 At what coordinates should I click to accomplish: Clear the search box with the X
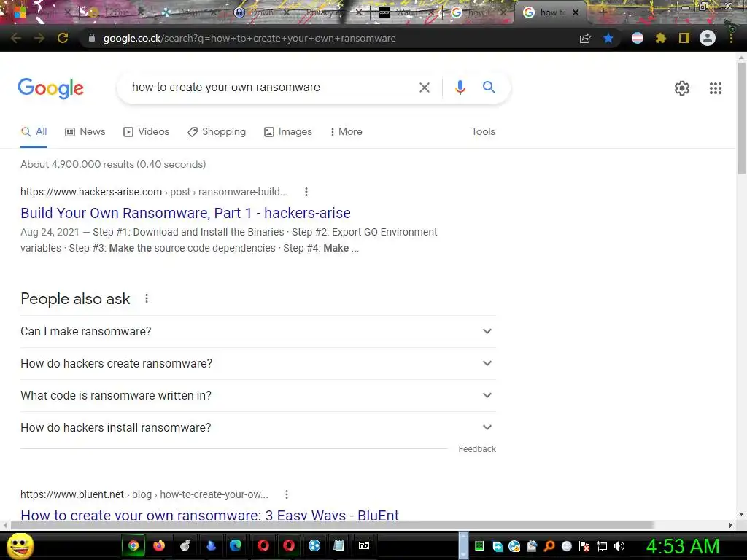click(425, 87)
